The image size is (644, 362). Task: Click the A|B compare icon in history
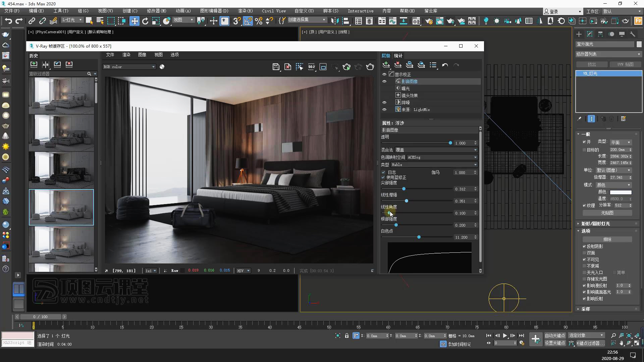[x=46, y=64]
